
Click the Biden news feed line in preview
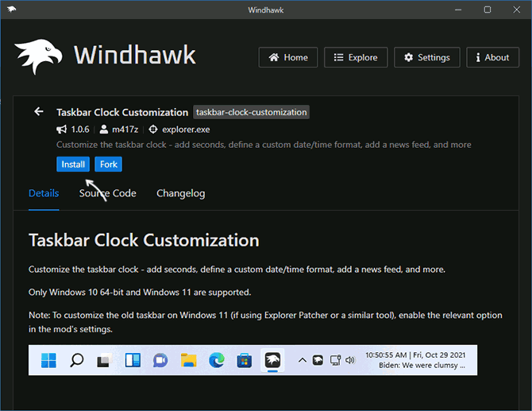point(422,366)
